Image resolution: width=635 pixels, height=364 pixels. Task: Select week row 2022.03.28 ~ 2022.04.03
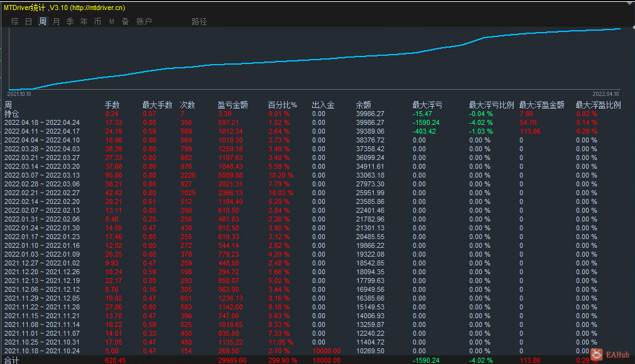[x=42, y=149]
